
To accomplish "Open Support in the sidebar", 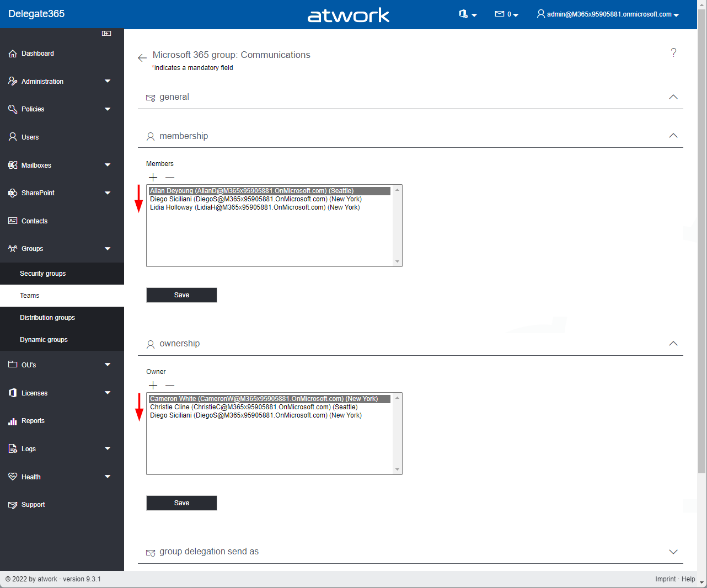I will [x=62, y=505].
